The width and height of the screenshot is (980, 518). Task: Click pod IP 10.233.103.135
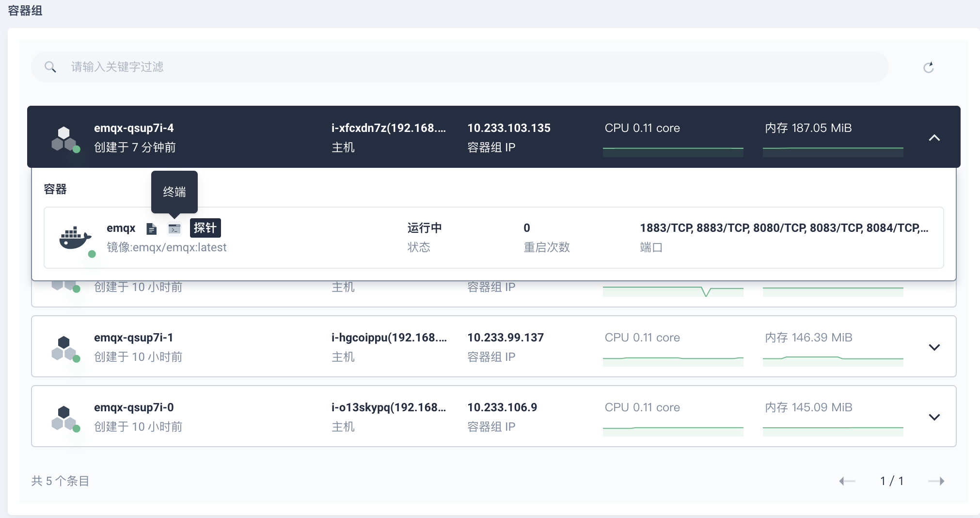(509, 128)
